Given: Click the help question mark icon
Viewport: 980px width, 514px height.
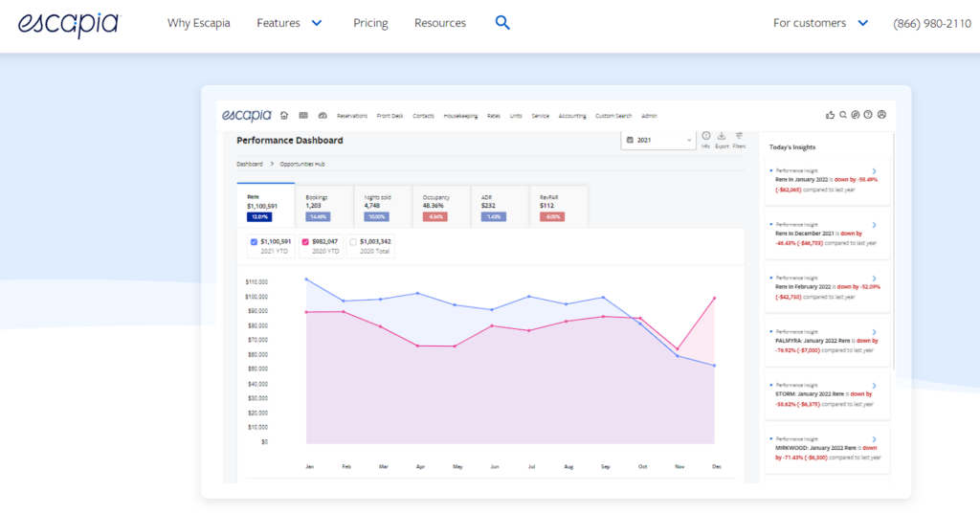Looking at the screenshot, I should point(868,115).
